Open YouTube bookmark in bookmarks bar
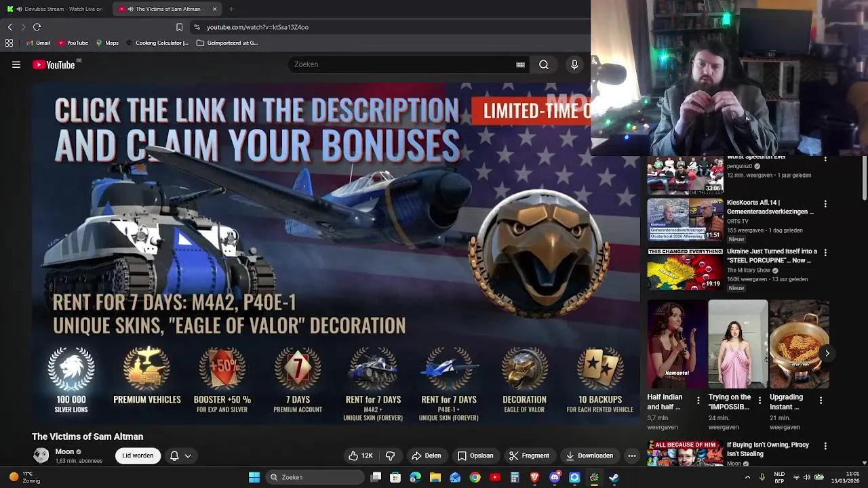868x488 pixels. coord(73,43)
